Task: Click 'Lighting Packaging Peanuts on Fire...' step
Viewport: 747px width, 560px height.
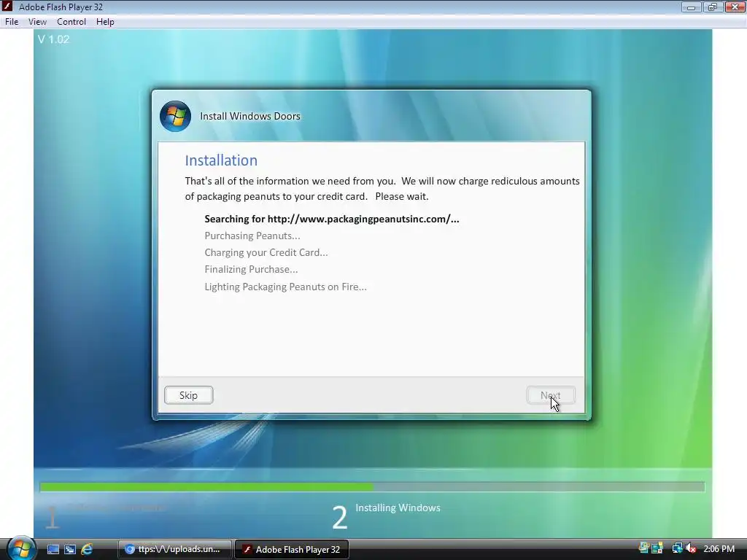Action: (x=285, y=287)
